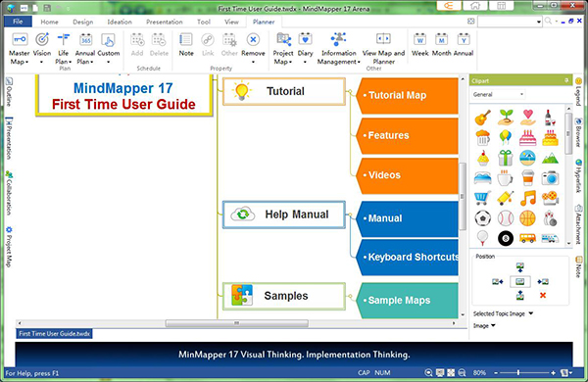Switch to the View ribbon tab
This screenshot has height=382, width=588.
[231, 22]
